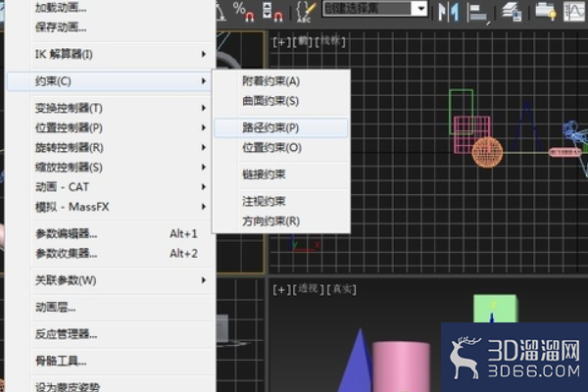This screenshot has width=588, height=392.
Task: Select 路径约束(P) in the submenu
Action: tap(281, 128)
